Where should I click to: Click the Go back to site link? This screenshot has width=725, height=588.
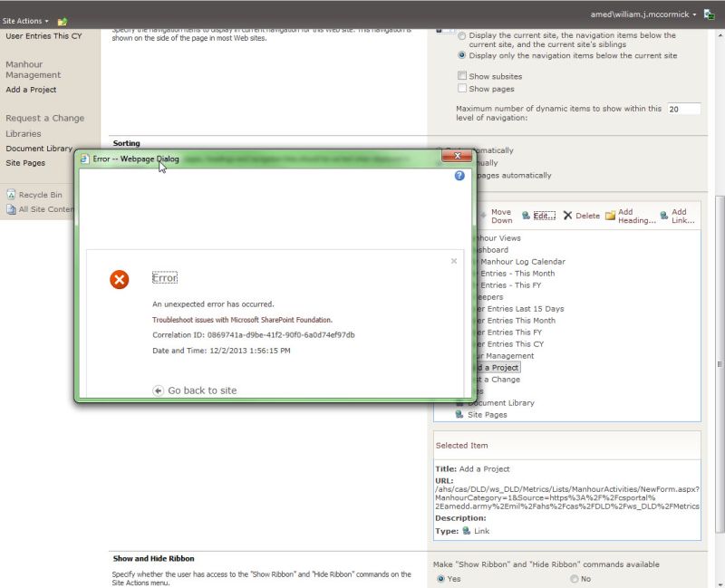point(204,391)
